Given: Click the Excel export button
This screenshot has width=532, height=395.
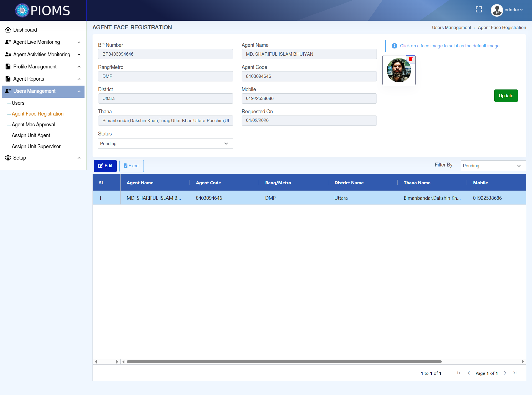Looking at the screenshot, I should click(x=131, y=166).
